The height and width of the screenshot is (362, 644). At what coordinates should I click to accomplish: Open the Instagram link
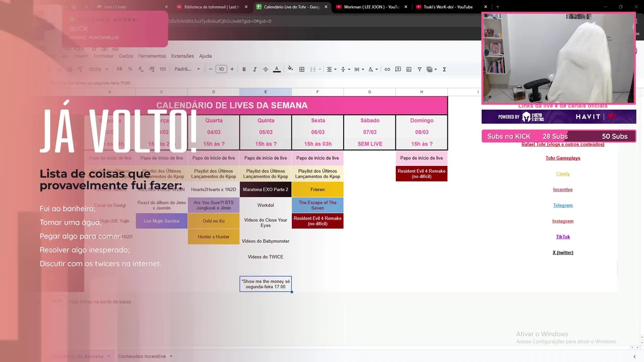pos(562,221)
